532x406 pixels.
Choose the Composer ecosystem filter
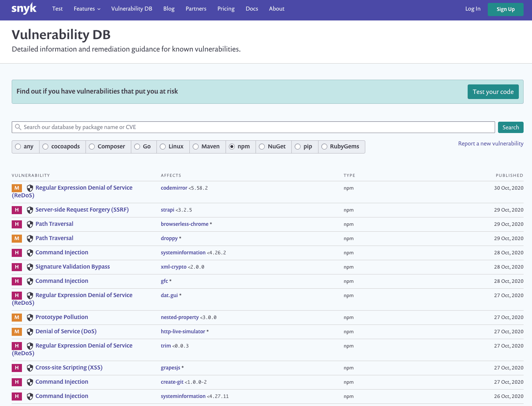tap(92, 147)
